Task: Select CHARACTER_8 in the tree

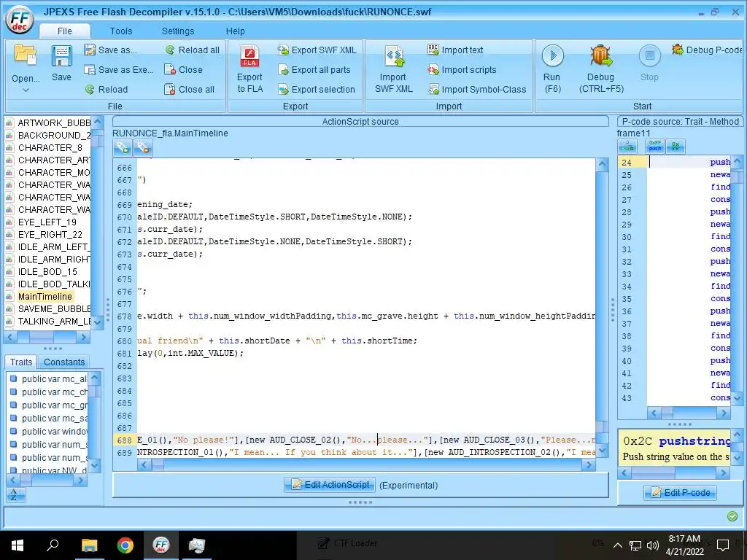Action: [x=50, y=147]
